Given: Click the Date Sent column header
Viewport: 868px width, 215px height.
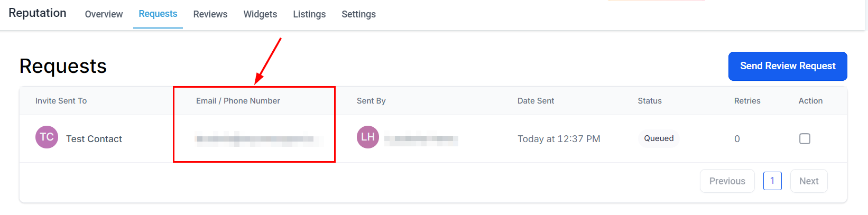Looking at the screenshot, I should point(535,101).
